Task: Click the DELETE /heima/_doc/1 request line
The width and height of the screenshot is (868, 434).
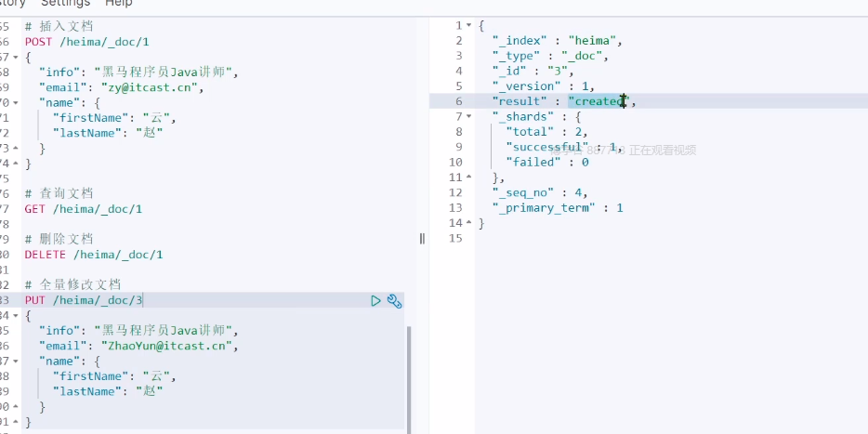Action: pyautogui.click(x=94, y=255)
